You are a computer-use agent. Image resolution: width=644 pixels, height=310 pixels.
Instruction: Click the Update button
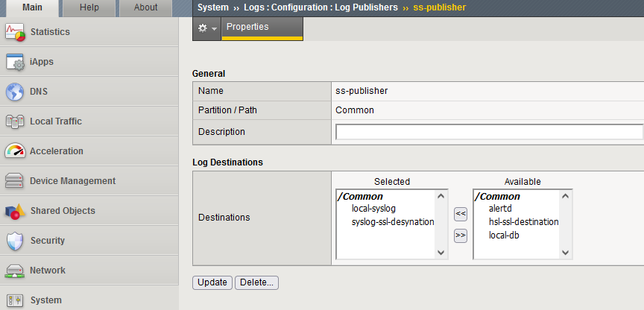(212, 282)
